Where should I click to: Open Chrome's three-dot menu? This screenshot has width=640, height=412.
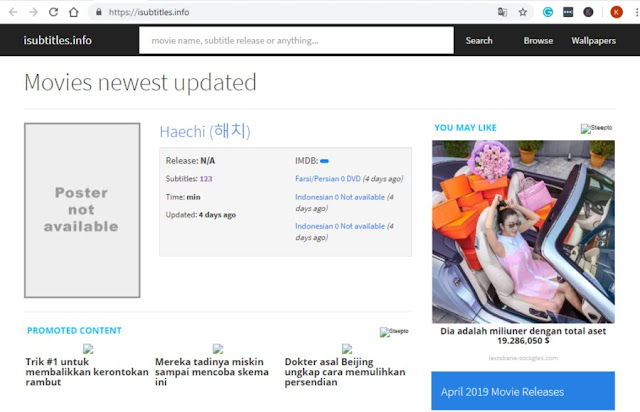[636, 12]
